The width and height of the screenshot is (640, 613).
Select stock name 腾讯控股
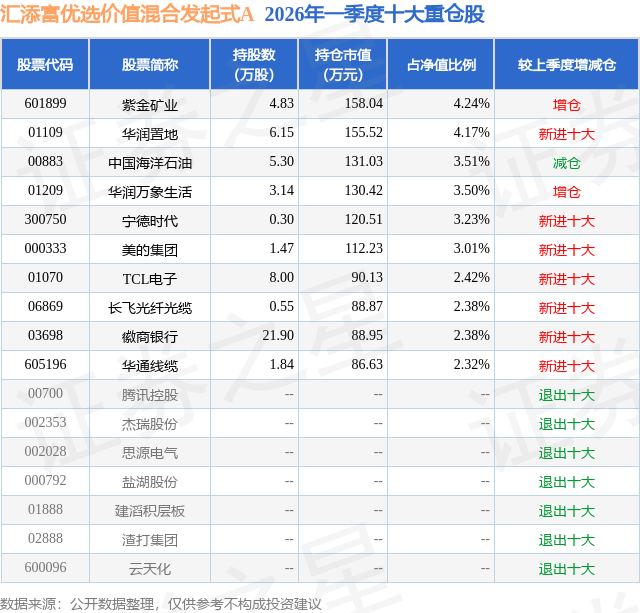coord(150,395)
